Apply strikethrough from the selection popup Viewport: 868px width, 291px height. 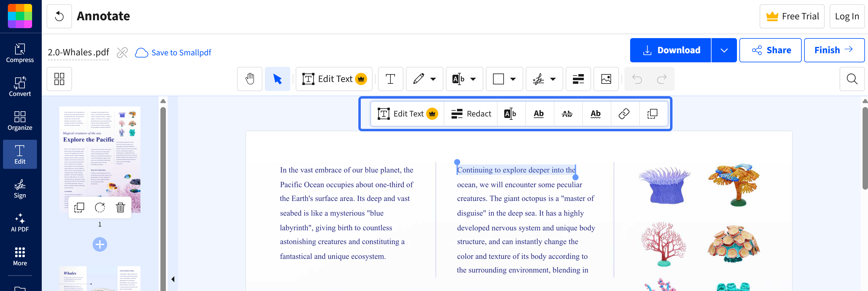(x=567, y=114)
